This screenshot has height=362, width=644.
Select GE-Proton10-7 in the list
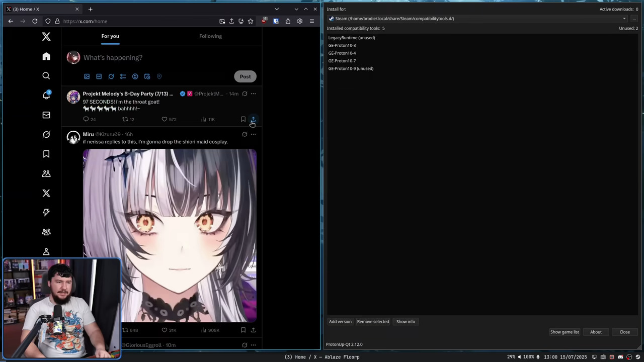[342, 61]
